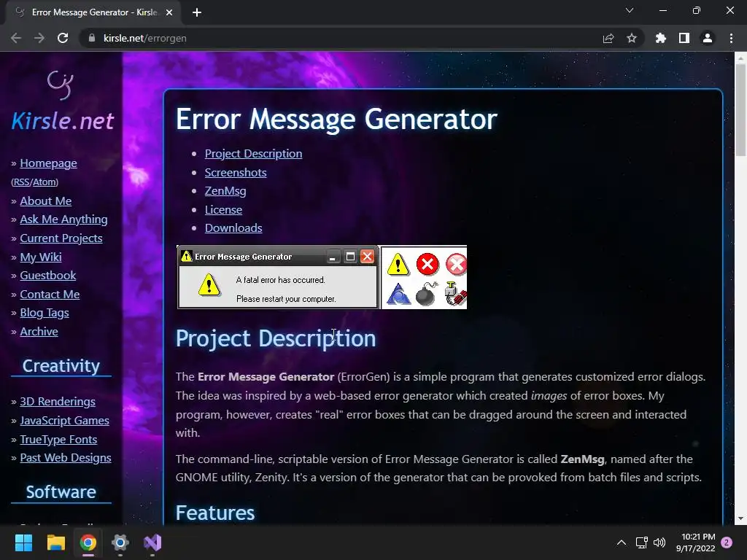Open the 3D Renderings link

click(x=58, y=402)
